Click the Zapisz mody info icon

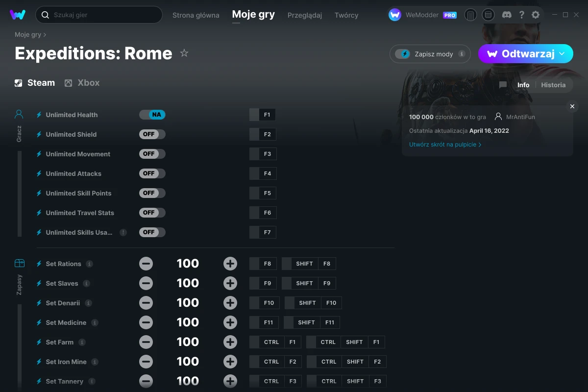462,54
